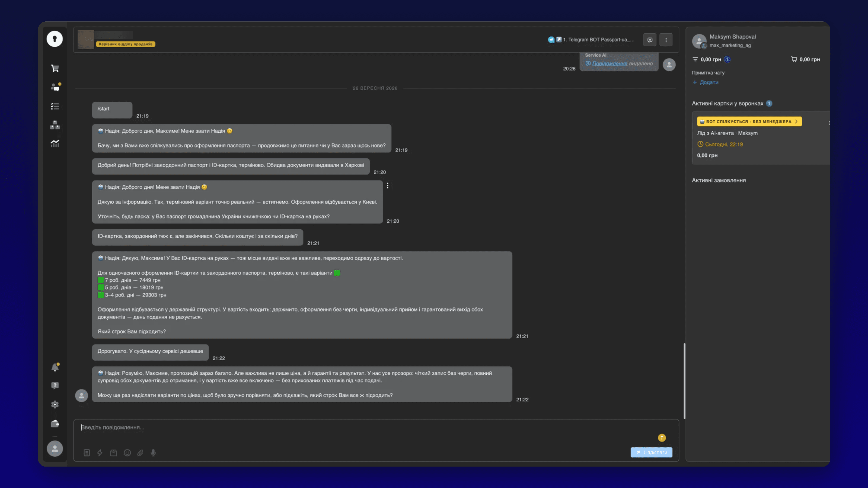
Task: Open the analytics chart section
Action: click(55, 143)
